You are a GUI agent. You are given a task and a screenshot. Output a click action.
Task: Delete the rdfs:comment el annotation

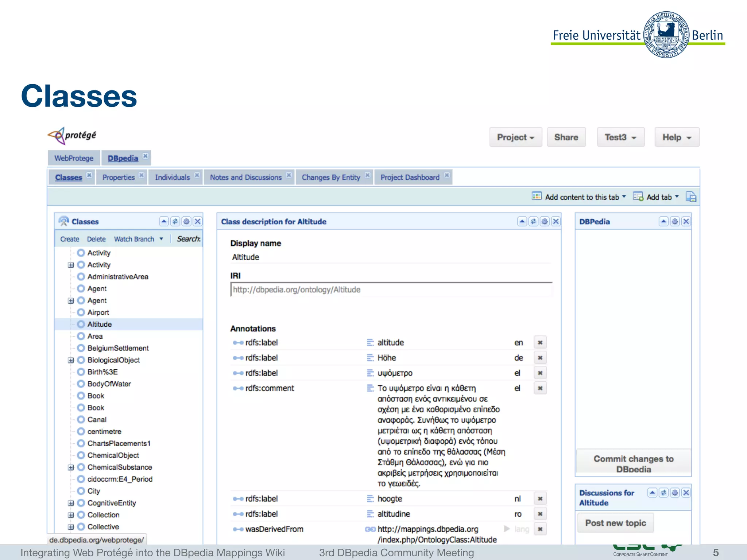(540, 388)
